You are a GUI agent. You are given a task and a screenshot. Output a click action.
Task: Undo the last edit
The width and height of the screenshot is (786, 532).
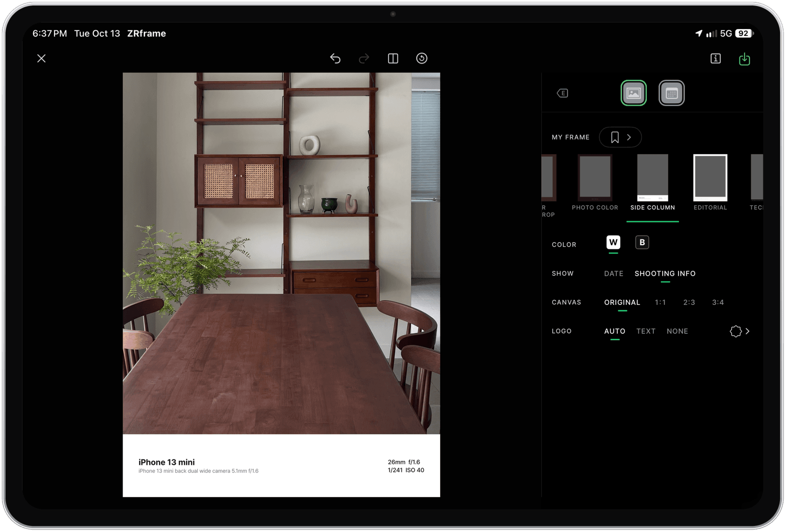pyautogui.click(x=335, y=59)
